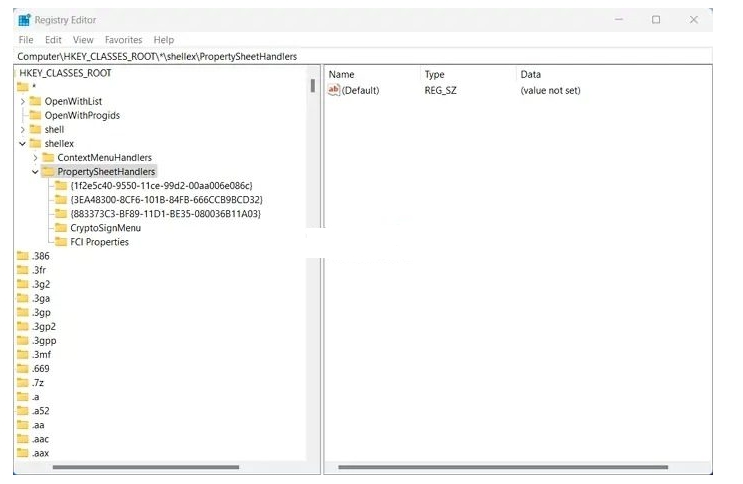Click the folder icon for {3EA48300-8CF6-101B-84FB-666CCB9BCD32}

(61, 200)
